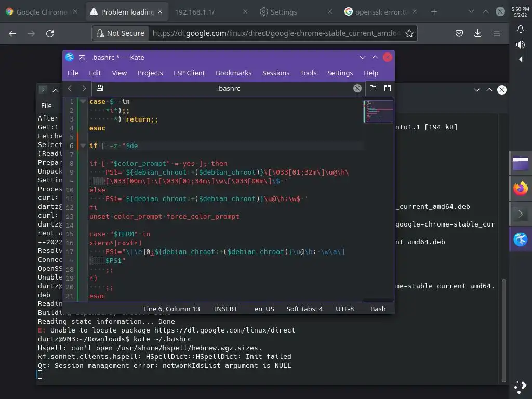Open the Pocket save icon in the browser toolbar
Screen dimensions: 532x399
459,33
